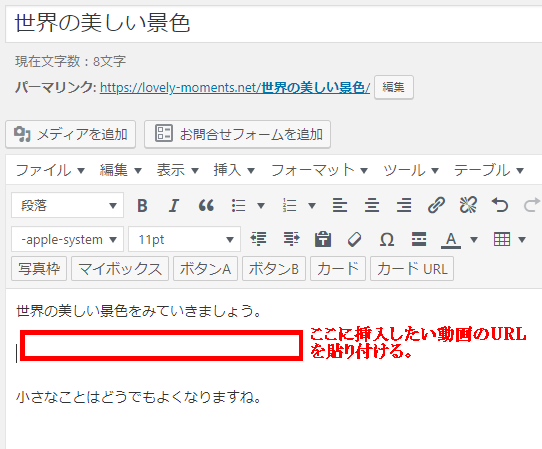Open the 11pt font size dropdown
542x449 pixels.
185,239
